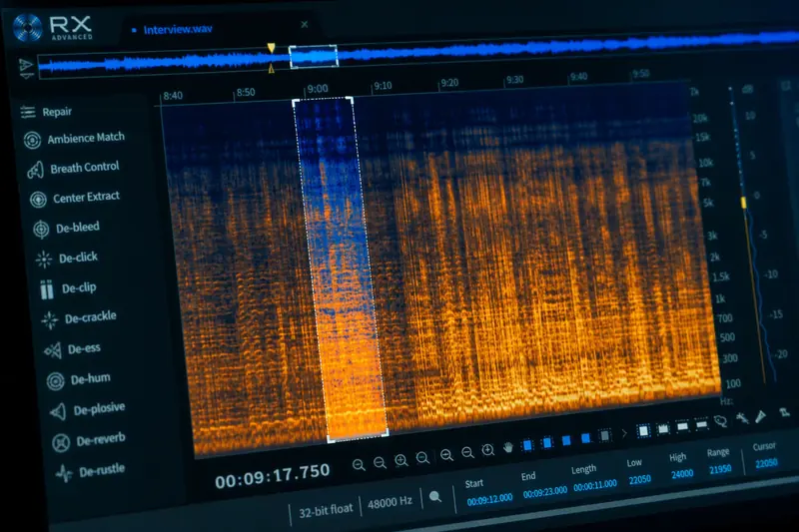Image resolution: width=799 pixels, height=532 pixels.
Task: Open the De-click module
Action: click(x=67, y=259)
